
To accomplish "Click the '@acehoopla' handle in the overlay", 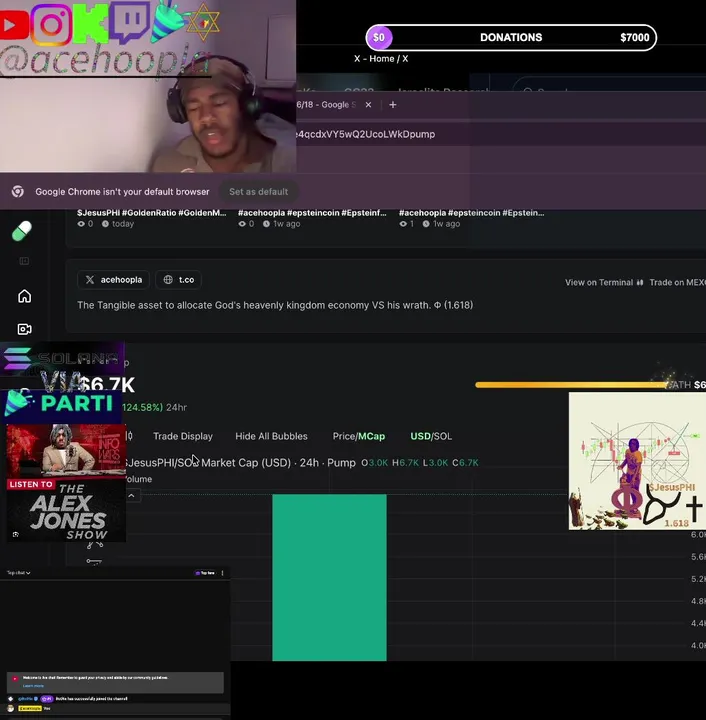I will 106,61.
